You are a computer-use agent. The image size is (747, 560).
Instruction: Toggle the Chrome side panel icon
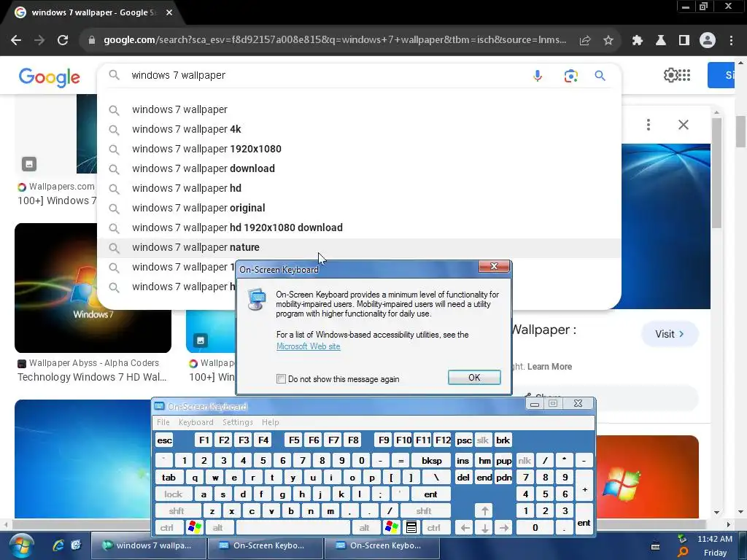684,41
